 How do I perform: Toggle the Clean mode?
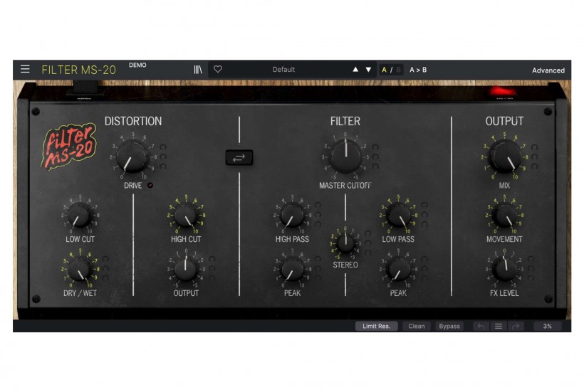point(417,327)
